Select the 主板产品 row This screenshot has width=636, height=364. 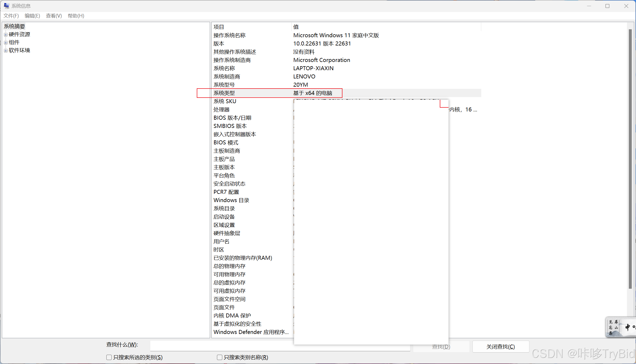253,159
